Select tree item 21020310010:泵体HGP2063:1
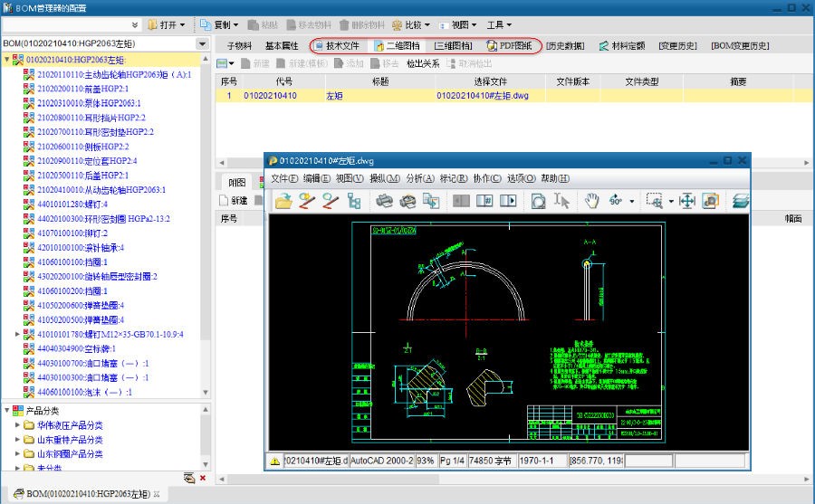Screen dimensions: 815x504 point(88,103)
